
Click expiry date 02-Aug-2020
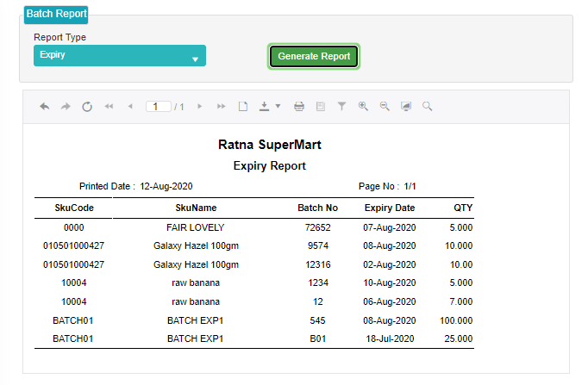pyautogui.click(x=389, y=264)
